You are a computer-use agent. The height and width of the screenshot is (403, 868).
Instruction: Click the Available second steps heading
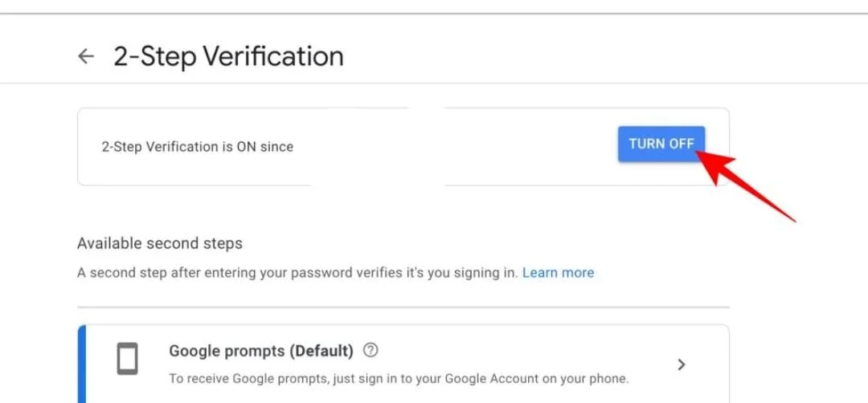tap(160, 244)
